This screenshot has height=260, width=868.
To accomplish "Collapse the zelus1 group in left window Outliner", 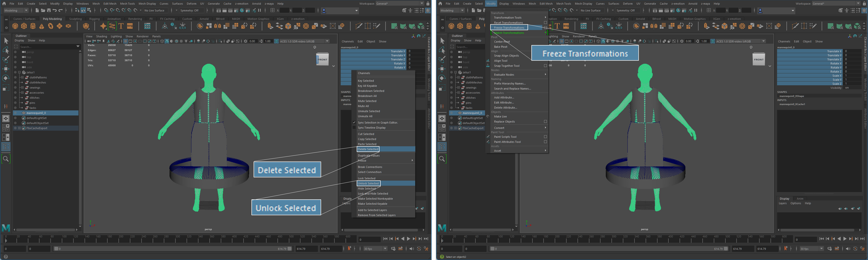I will tap(19, 72).
